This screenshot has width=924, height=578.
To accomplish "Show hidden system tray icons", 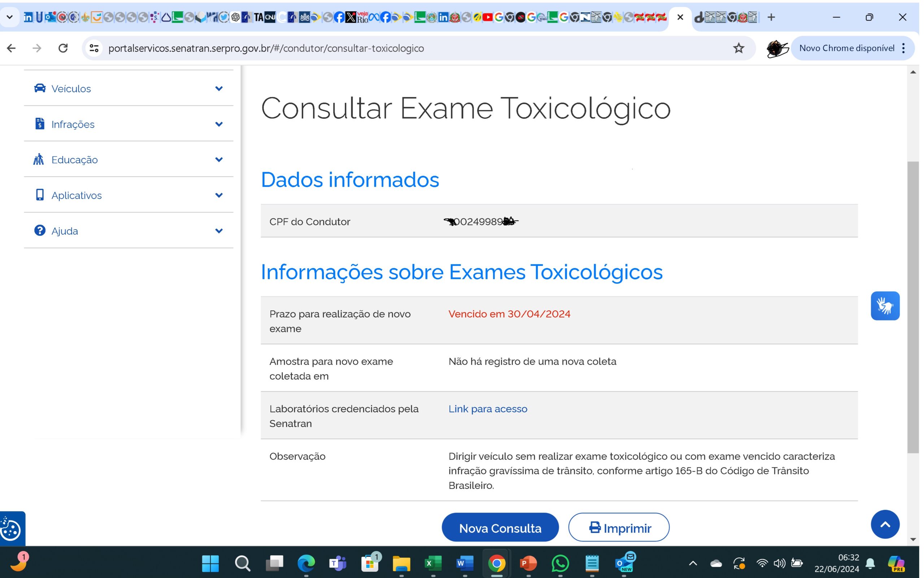I will coord(693,563).
